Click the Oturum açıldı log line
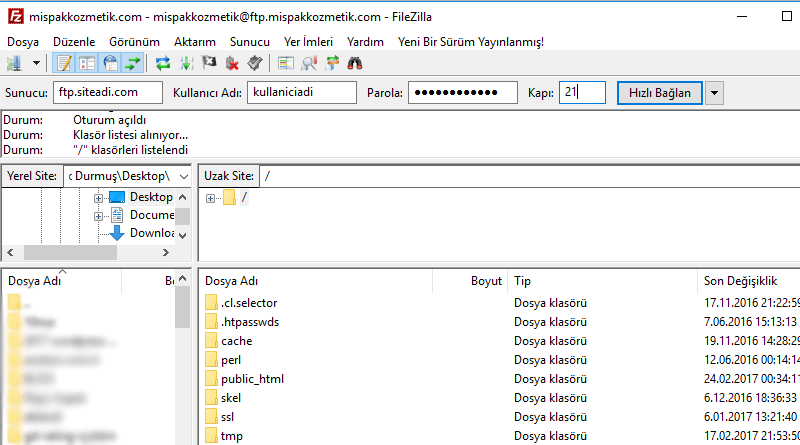Image resolution: width=800 pixels, height=445 pixels. click(110, 120)
